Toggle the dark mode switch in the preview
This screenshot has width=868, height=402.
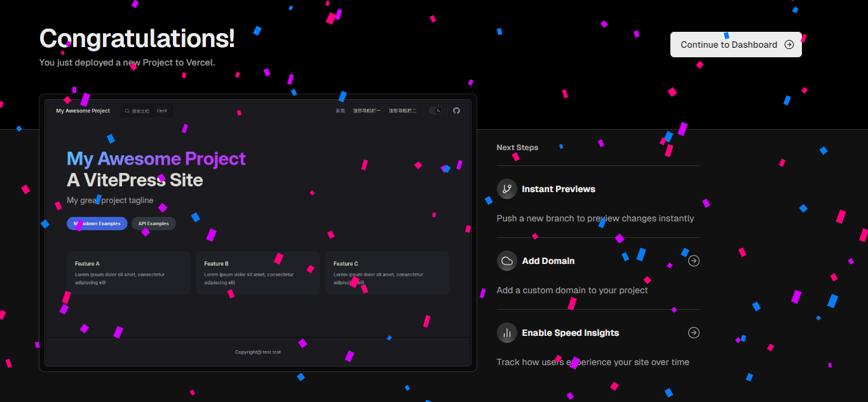435,111
